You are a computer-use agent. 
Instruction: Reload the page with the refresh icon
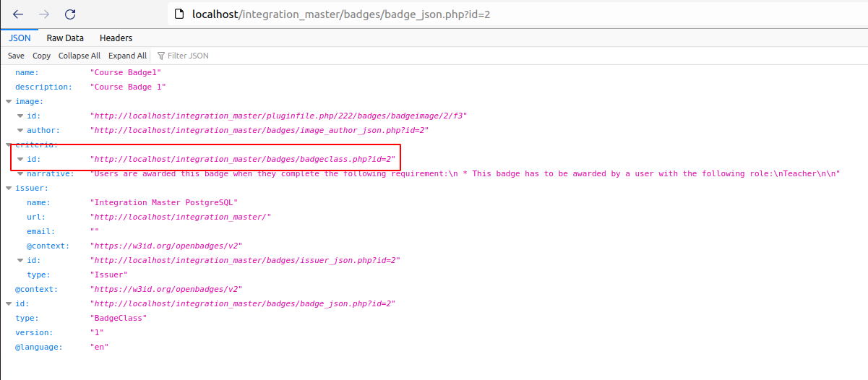coord(70,14)
